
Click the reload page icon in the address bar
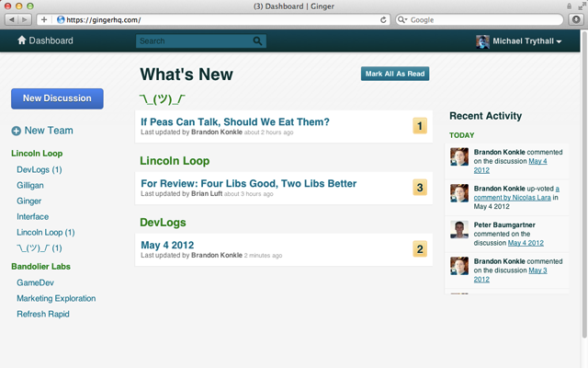tap(383, 19)
